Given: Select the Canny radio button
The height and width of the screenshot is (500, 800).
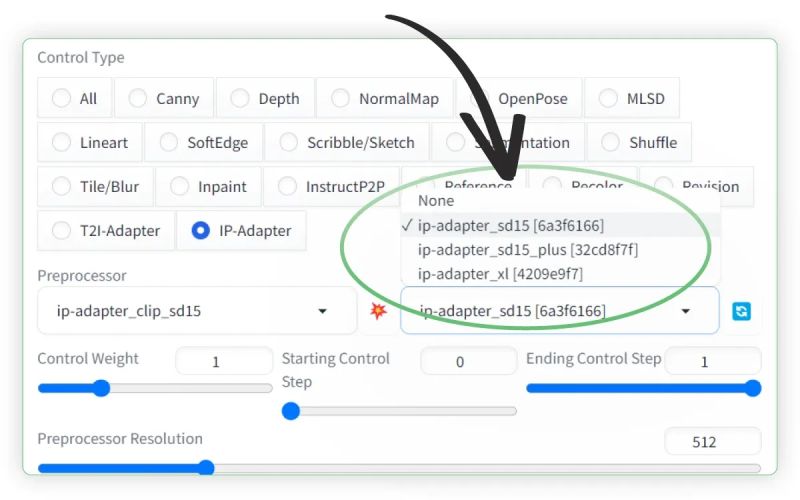Looking at the screenshot, I should point(164,98).
